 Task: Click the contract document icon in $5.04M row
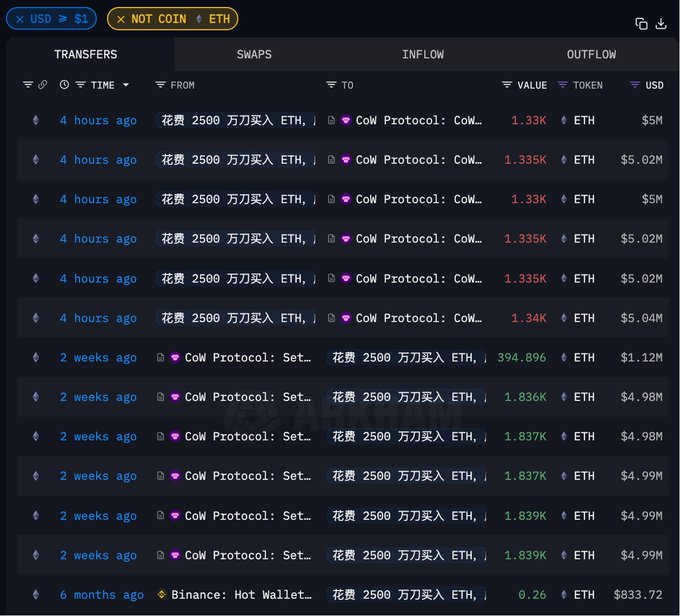point(331,318)
